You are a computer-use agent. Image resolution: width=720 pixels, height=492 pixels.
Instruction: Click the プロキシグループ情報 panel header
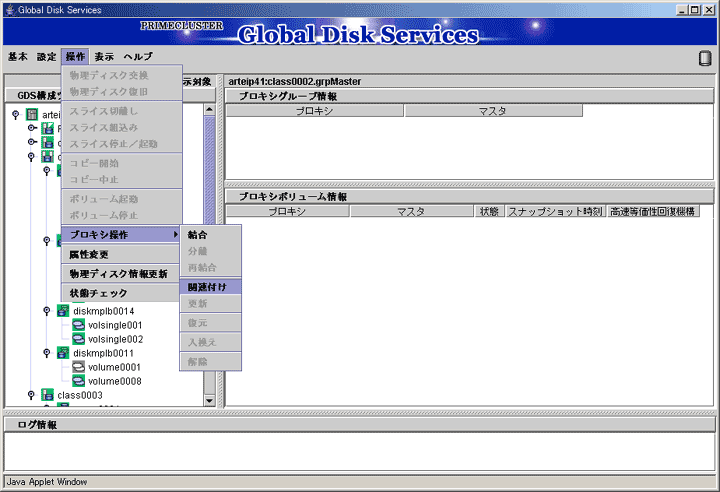[x=470, y=96]
